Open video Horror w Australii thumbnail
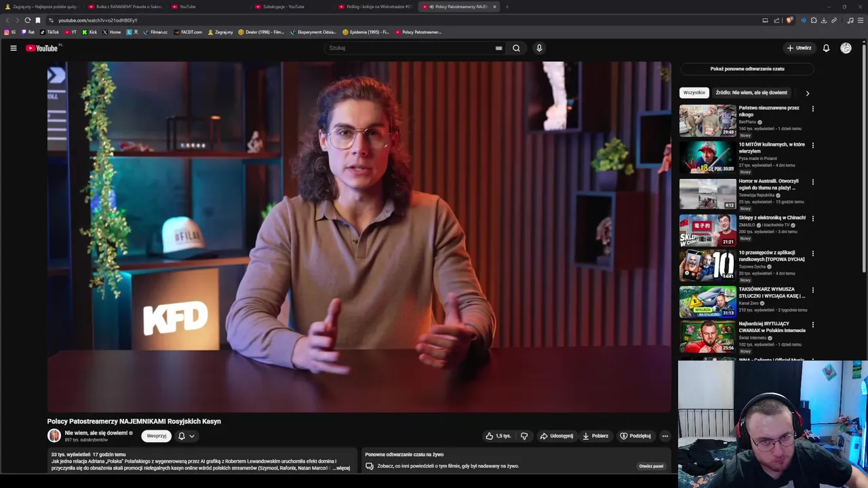Screen dimensions: 868x488 pyautogui.click(x=708, y=194)
